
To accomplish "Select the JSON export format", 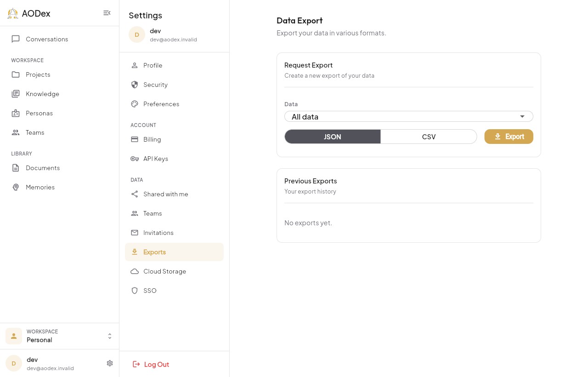I will tap(333, 137).
